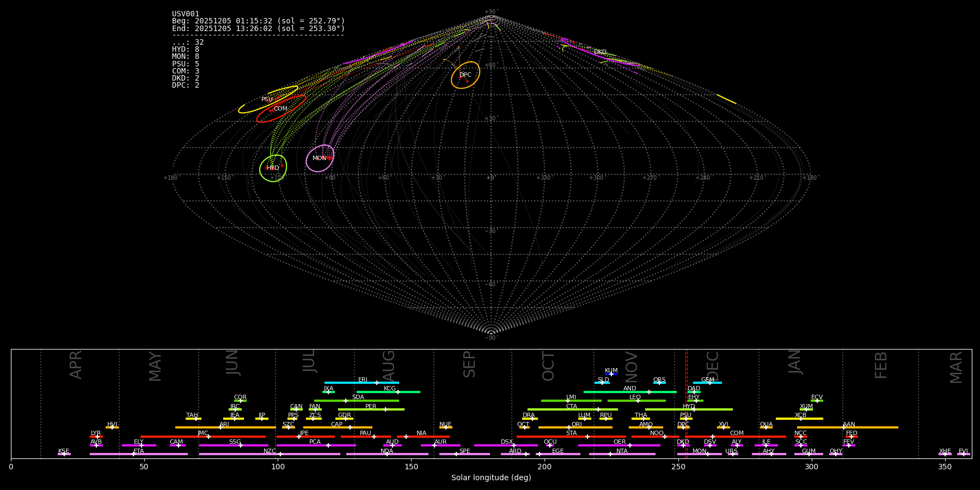980x490 pixels.
Task: Select the 'HYD: 8' count in legend
Action: [x=186, y=50]
